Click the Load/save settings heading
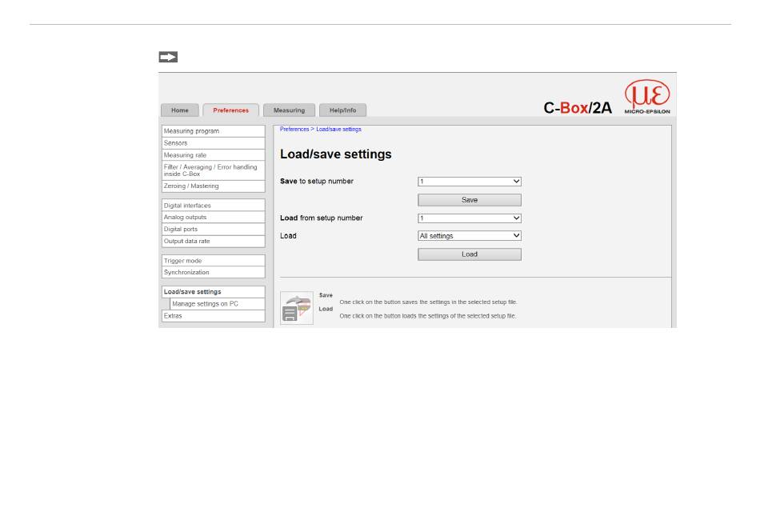The height and width of the screenshot is (532, 760). click(336, 154)
